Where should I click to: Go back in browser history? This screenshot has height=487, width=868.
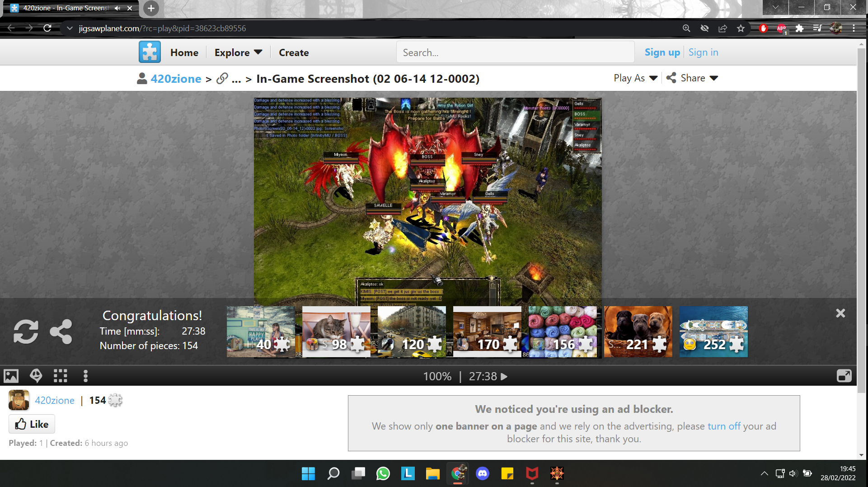click(11, 28)
